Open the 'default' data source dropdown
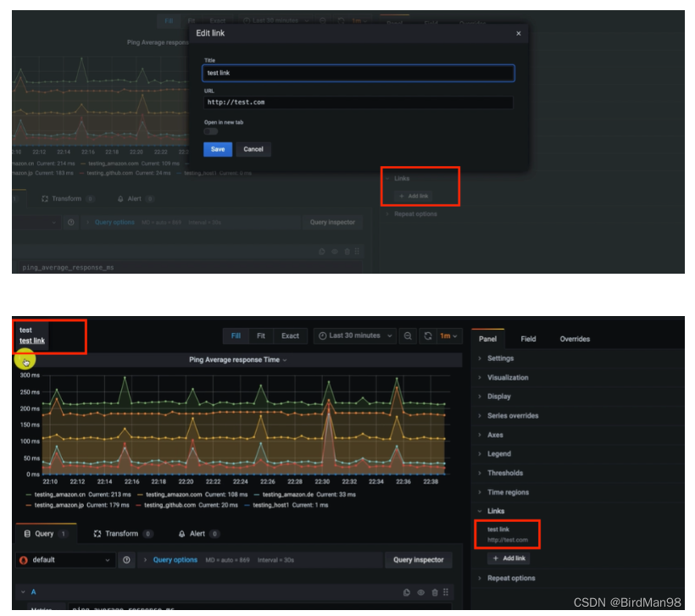The width and height of the screenshot is (695, 616). [65, 560]
